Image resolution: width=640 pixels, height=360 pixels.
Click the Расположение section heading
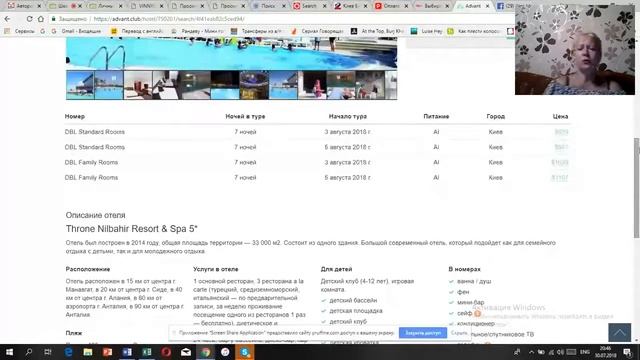(88, 269)
